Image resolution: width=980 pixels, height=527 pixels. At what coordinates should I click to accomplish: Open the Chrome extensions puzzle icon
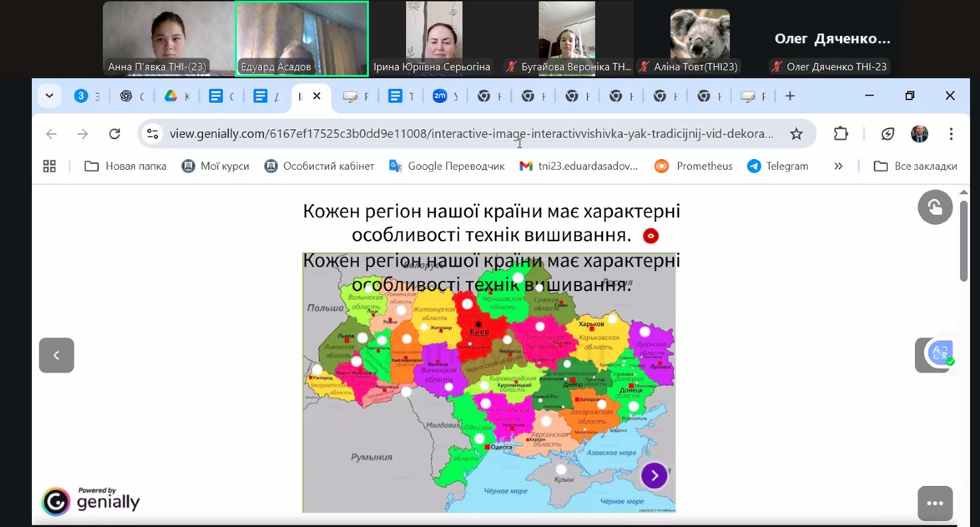841,134
